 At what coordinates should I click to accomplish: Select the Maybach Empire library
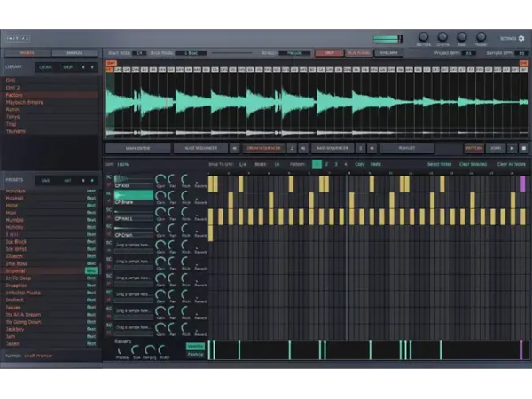(51, 102)
